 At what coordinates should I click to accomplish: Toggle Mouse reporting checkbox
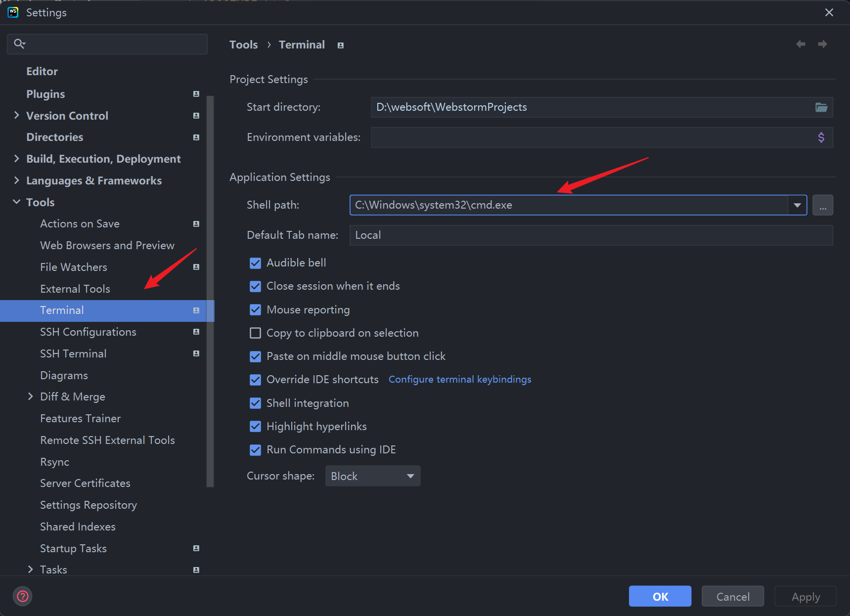click(x=255, y=309)
